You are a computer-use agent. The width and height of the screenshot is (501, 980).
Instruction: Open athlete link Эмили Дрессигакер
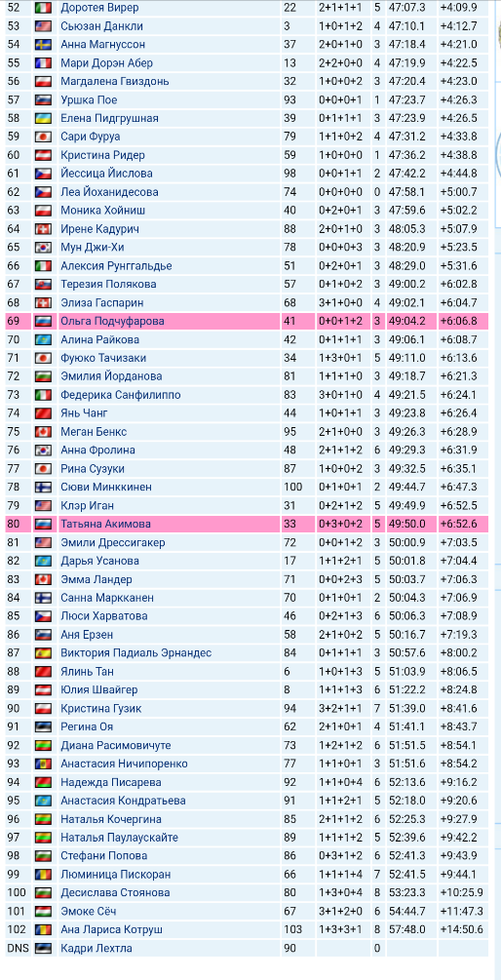(113, 542)
